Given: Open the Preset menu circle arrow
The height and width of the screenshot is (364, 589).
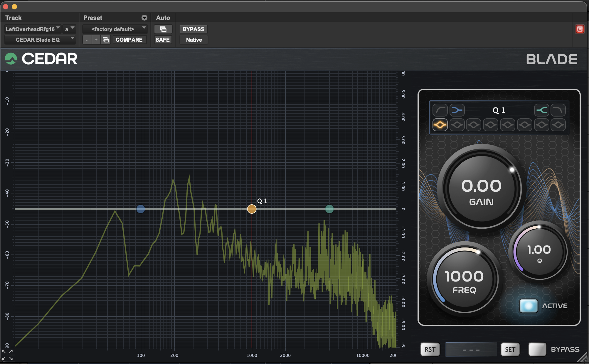Looking at the screenshot, I should point(144,18).
